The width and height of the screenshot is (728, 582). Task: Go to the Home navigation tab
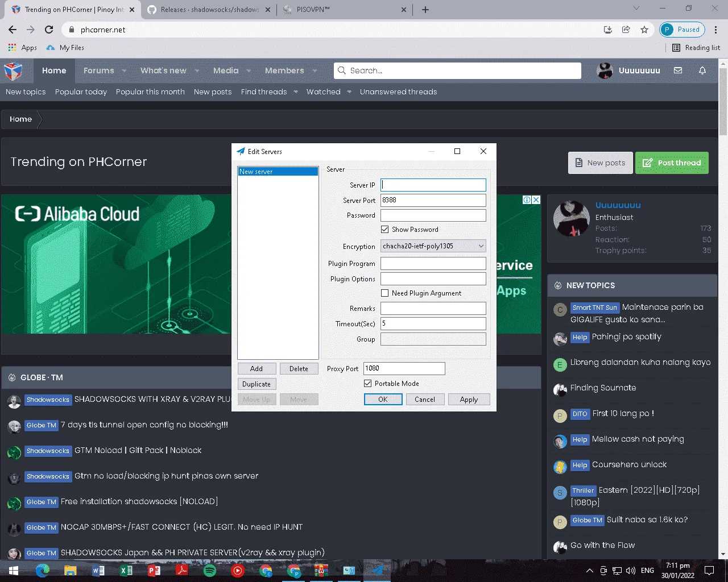pos(54,71)
